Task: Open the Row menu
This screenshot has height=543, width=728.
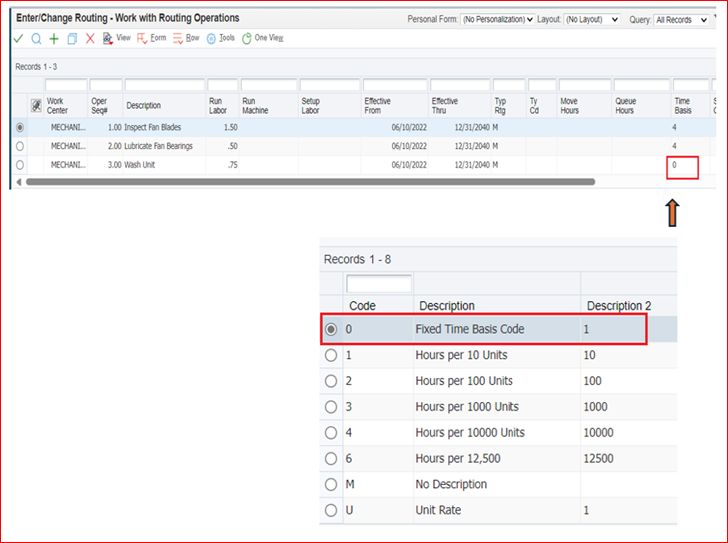Action: [186, 38]
